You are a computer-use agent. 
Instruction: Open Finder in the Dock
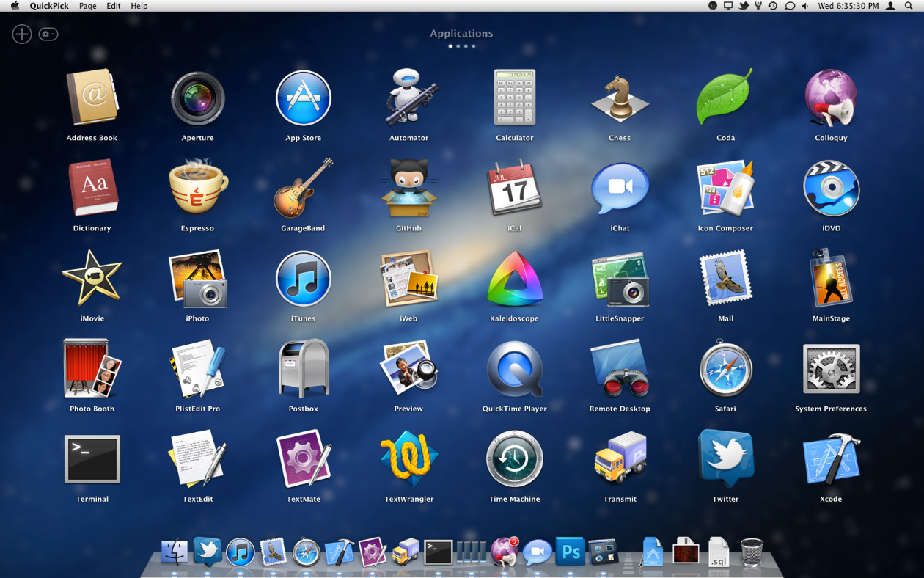(x=175, y=552)
